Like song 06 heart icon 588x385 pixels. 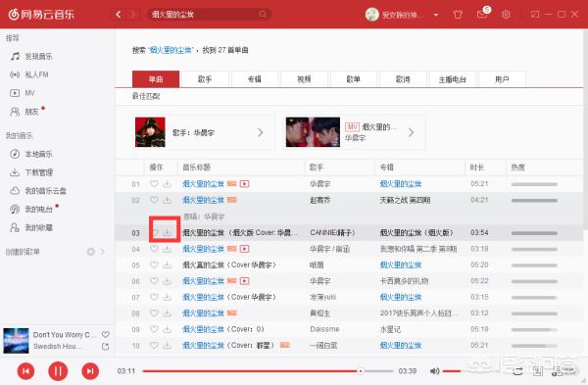pyautogui.click(x=154, y=281)
